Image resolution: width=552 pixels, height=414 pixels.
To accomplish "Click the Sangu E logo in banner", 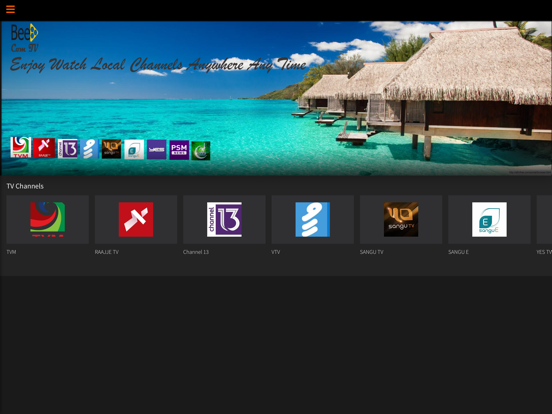I will click(134, 150).
